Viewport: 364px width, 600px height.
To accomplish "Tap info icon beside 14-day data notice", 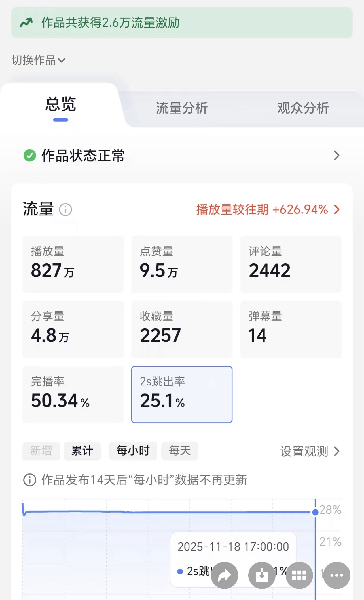I will coord(29,480).
